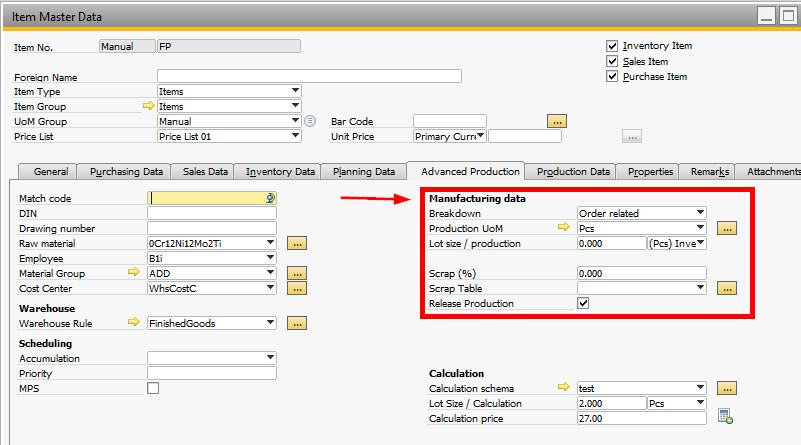Click the Foreign Name input field

coord(309,76)
